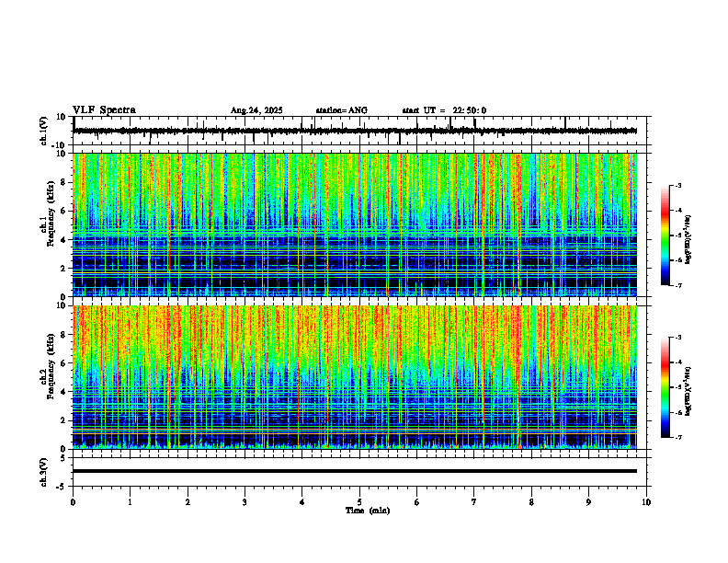
Task: Click the ch.1 colorbar log(PSD) label
Action: pyautogui.click(x=688, y=240)
